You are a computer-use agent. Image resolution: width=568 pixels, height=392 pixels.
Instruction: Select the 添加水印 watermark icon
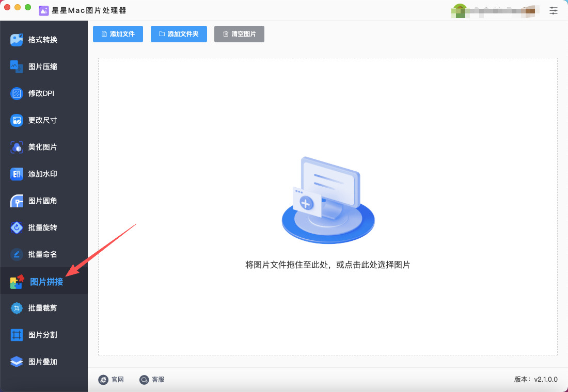click(17, 174)
